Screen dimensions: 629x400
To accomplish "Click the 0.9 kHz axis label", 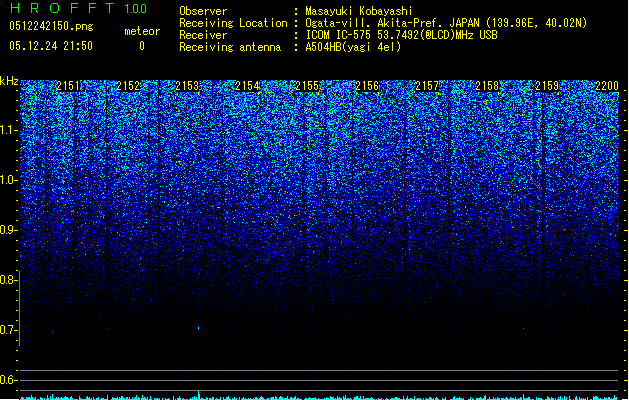I will pyautogui.click(x=9, y=230).
